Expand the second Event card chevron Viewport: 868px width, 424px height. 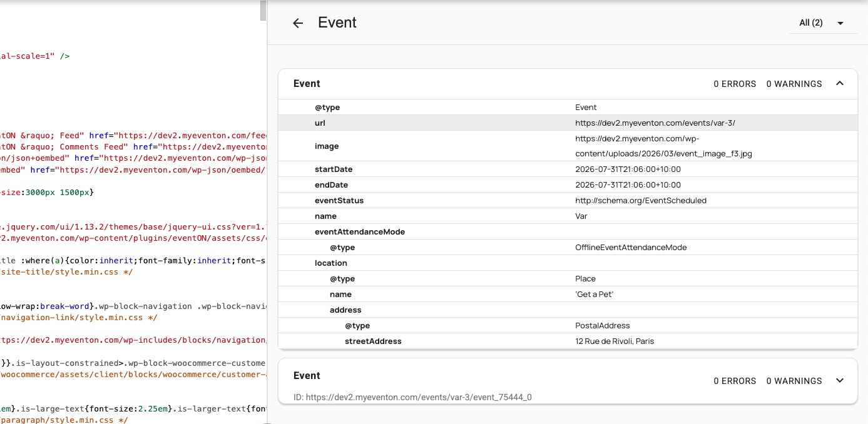tap(840, 381)
